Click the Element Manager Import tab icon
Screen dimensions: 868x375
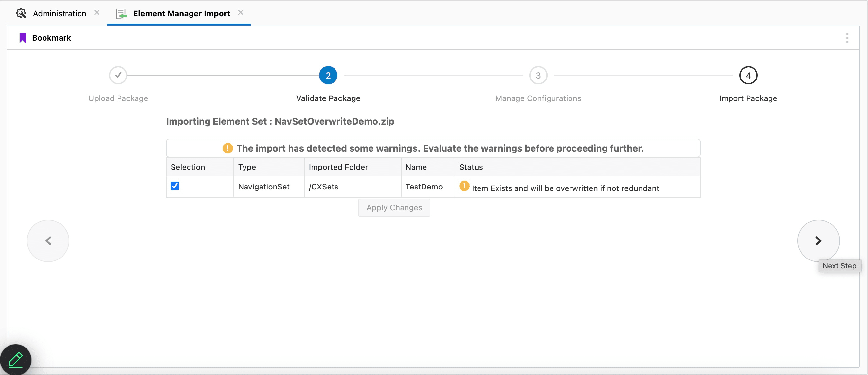(121, 13)
